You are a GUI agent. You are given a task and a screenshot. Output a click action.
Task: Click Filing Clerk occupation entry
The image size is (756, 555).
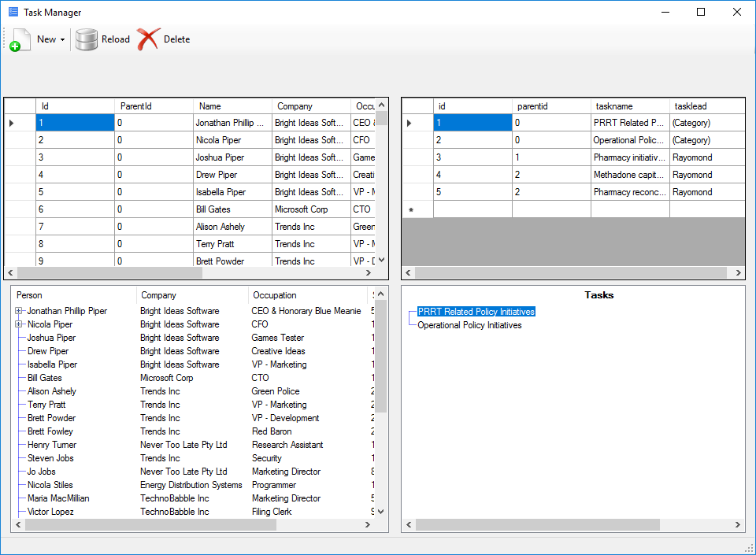[x=272, y=512]
